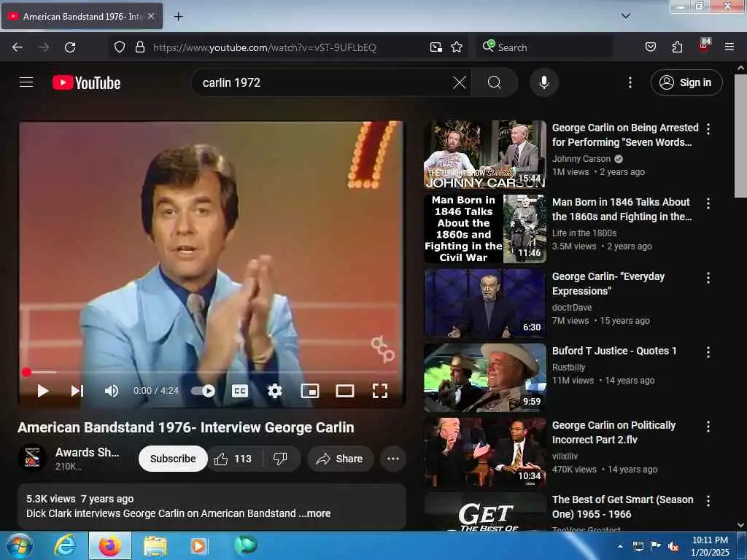Toggle theater mode
Image resolution: width=747 pixels, height=560 pixels.
tap(345, 391)
